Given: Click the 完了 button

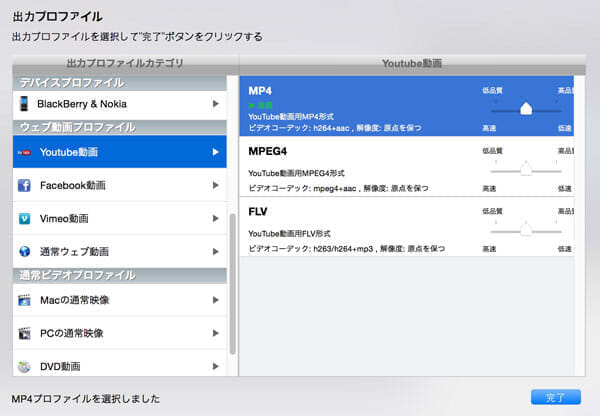Looking at the screenshot, I should (x=556, y=397).
